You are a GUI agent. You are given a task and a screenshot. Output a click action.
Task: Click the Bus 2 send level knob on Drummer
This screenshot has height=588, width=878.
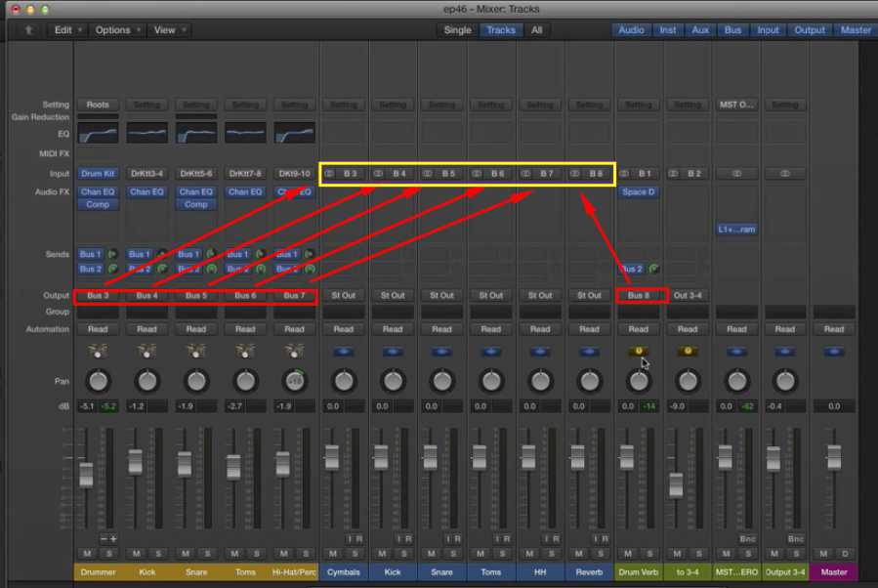click(x=112, y=269)
